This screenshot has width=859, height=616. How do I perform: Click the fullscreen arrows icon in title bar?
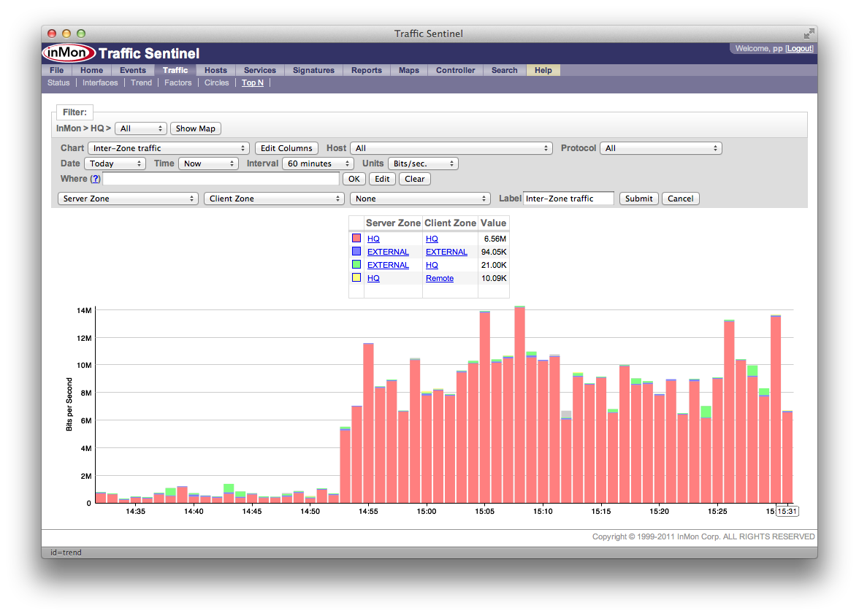click(809, 34)
